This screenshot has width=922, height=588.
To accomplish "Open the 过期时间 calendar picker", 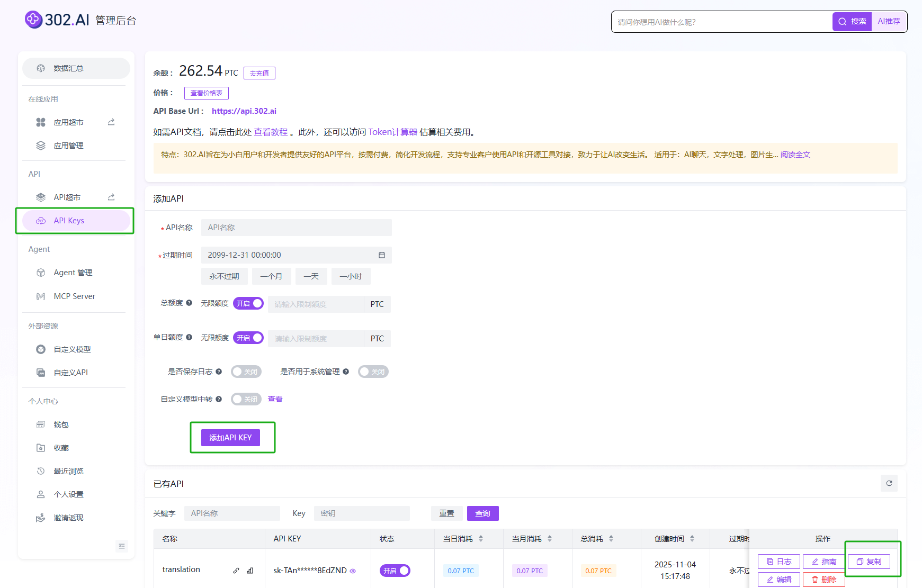I will (x=381, y=255).
